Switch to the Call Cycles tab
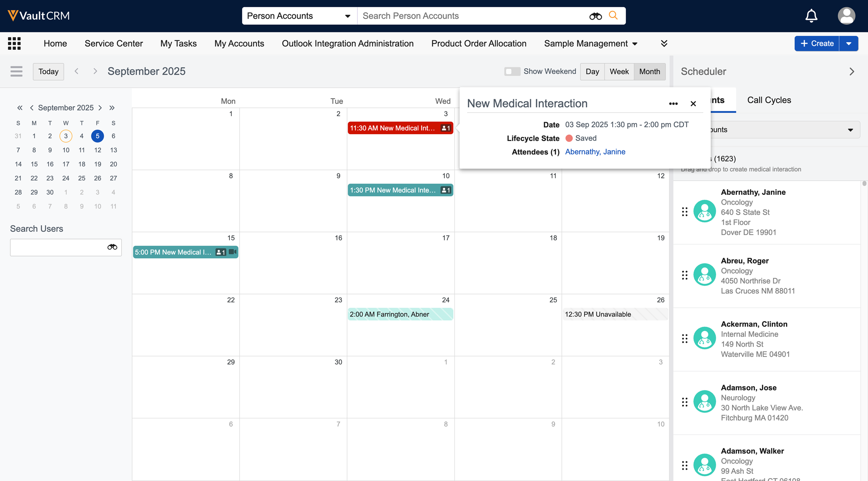Screen dimensions: 868x481 tap(769, 100)
